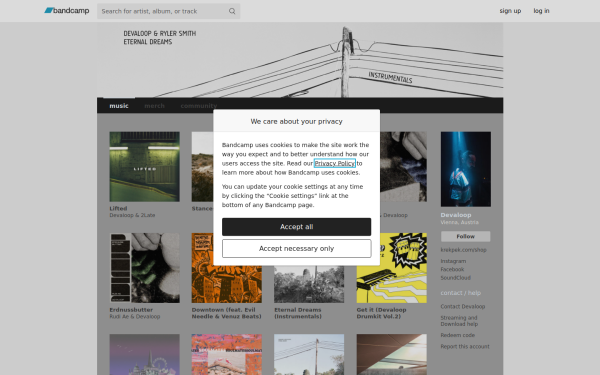Click Report this account link

[465, 347]
